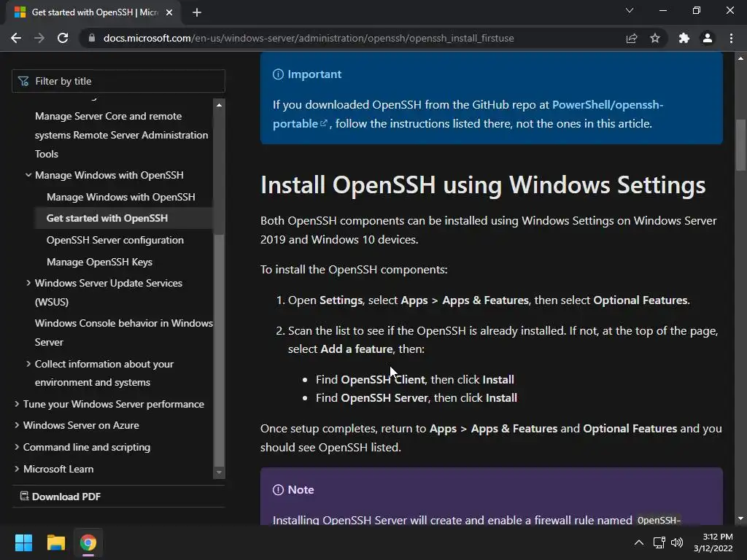Image resolution: width=747 pixels, height=560 pixels.
Task: Open Manage OpenSSH Keys article
Action: 99,262
